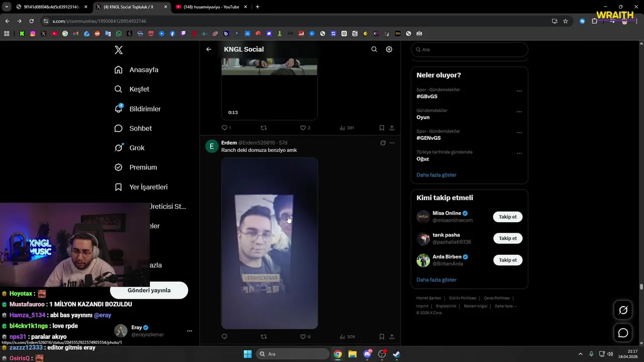Screen dimensions: 644x362
Task: Open more options for Oğuz trend
Action: coord(519,153)
